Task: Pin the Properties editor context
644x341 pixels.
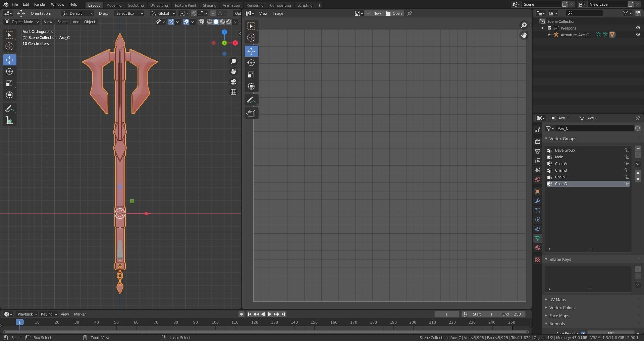Action: coord(638,118)
